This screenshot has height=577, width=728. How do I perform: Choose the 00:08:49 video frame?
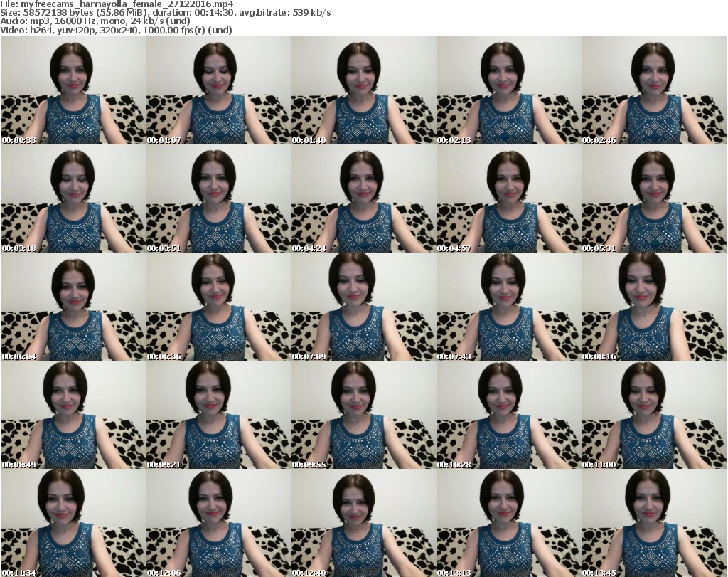point(73,415)
